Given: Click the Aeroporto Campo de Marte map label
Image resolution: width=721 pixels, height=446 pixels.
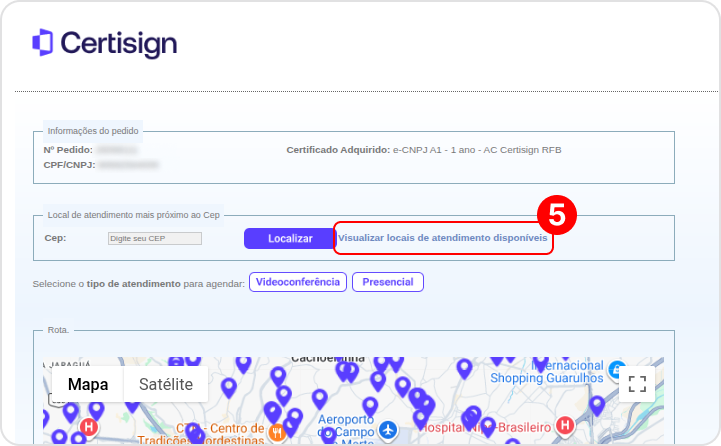Looking at the screenshot, I should point(346,431).
